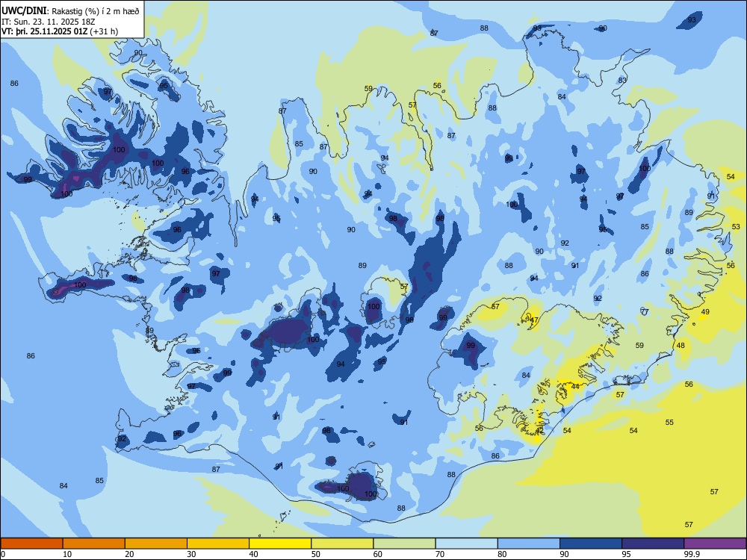Click the humidity value 48 on the map
The height and width of the screenshot is (560, 747).
pos(681,345)
